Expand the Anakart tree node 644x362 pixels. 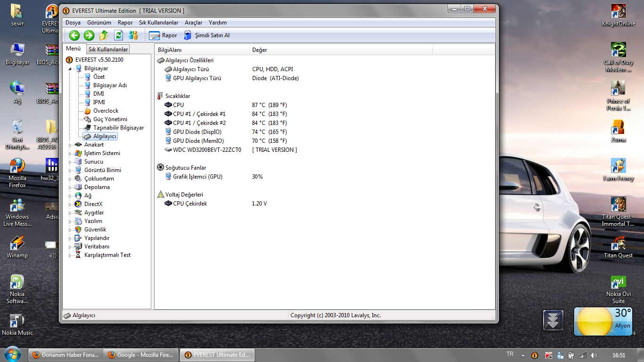pyautogui.click(x=70, y=145)
